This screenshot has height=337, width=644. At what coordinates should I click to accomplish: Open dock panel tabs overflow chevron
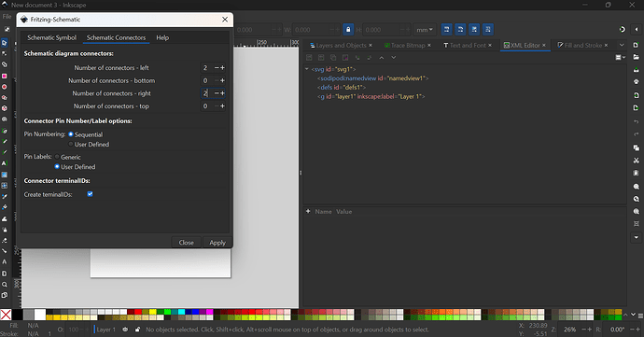[x=622, y=45]
